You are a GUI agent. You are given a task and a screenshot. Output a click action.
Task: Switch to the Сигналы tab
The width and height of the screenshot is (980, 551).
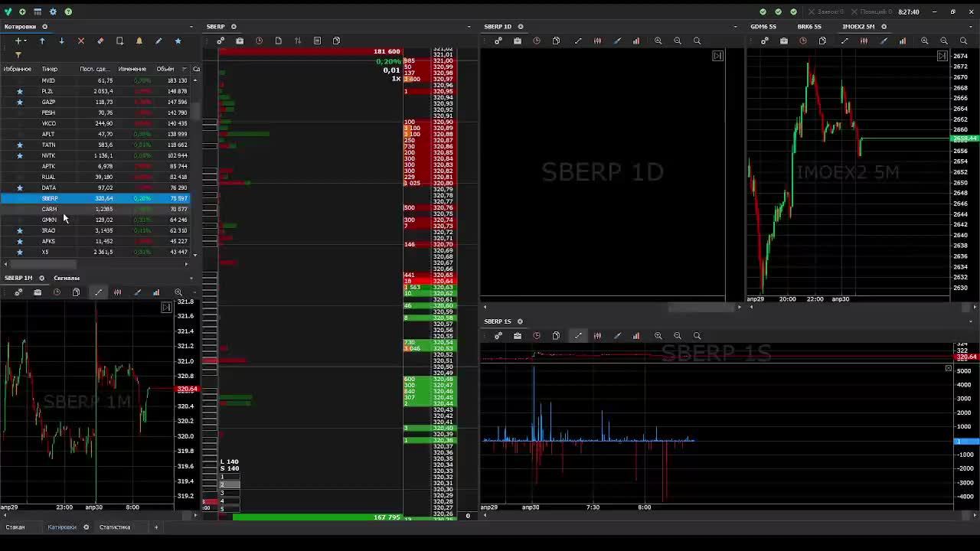pyautogui.click(x=67, y=278)
